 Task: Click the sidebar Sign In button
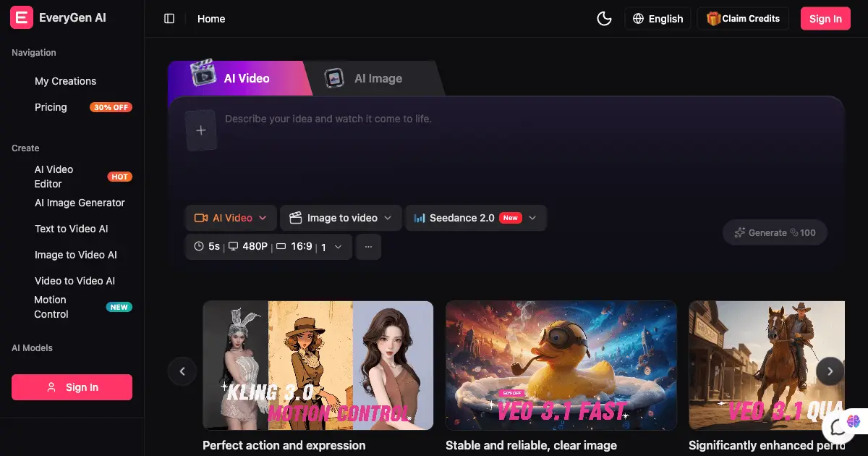(72, 387)
